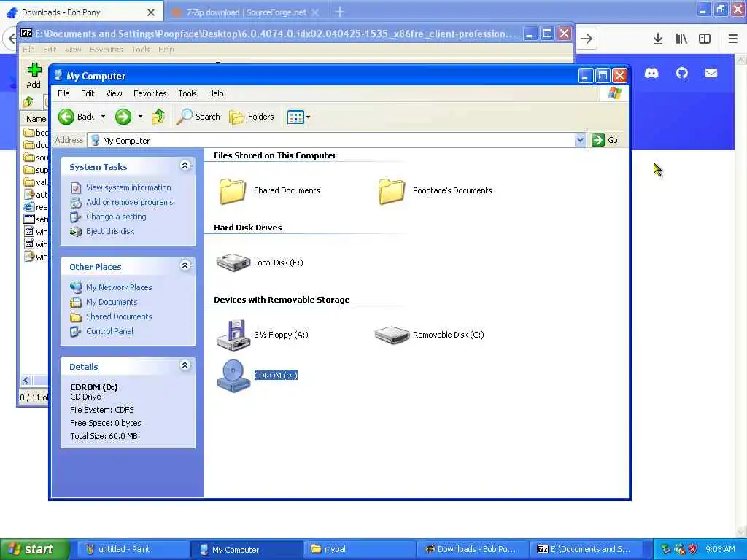This screenshot has width=747, height=560.
Task: Click the 7-Zip up folder icon
Action: (28, 101)
